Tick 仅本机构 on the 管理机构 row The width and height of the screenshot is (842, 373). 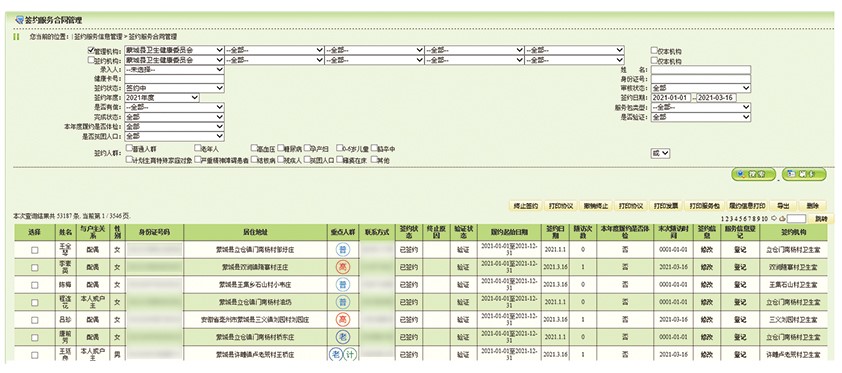tap(654, 50)
